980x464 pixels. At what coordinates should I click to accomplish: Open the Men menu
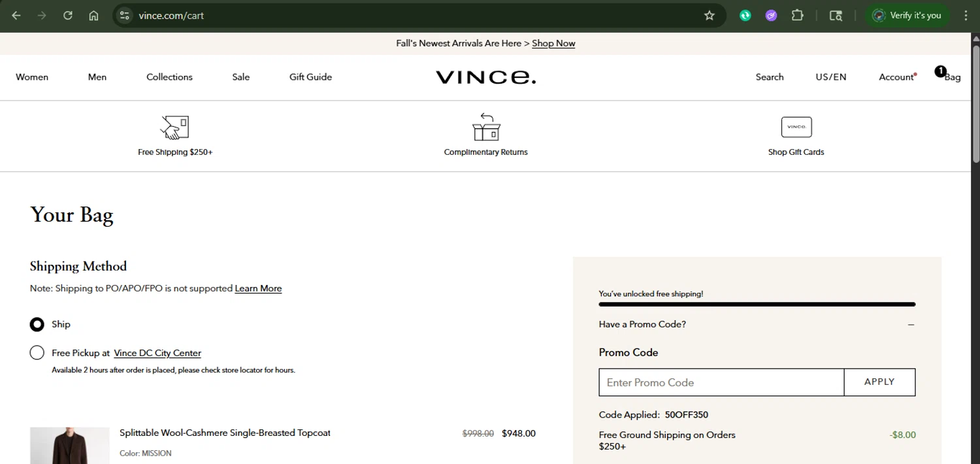pos(97,77)
